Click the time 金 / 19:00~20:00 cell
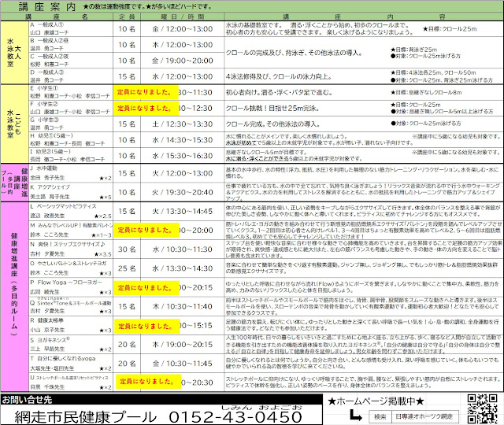The width and height of the screenshot is (504, 425). click(x=183, y=61)
